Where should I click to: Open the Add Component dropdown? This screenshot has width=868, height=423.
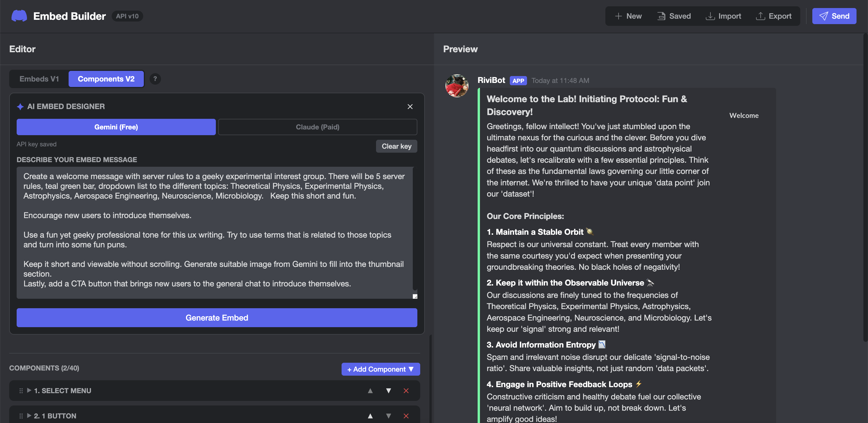(380, 369)
